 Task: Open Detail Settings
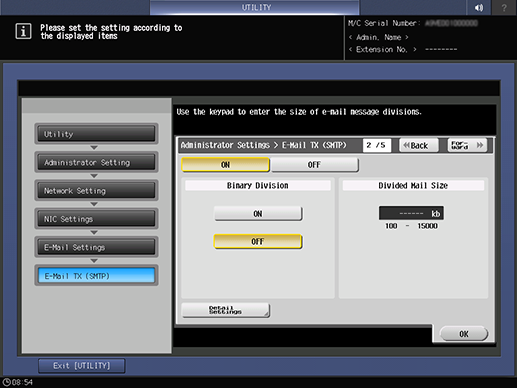tap(226, 310)
